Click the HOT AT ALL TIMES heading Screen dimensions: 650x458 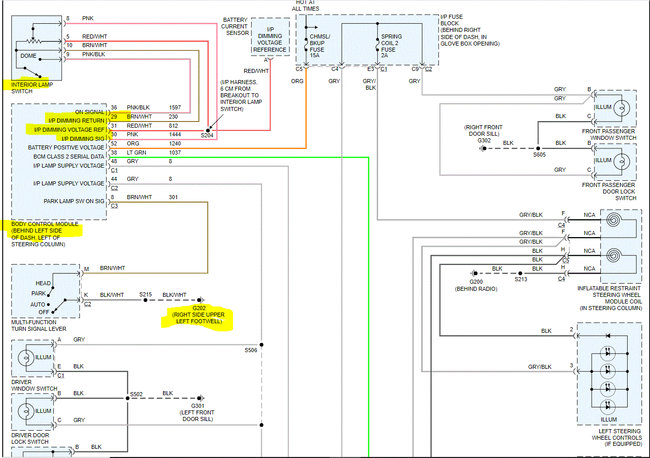306,5
